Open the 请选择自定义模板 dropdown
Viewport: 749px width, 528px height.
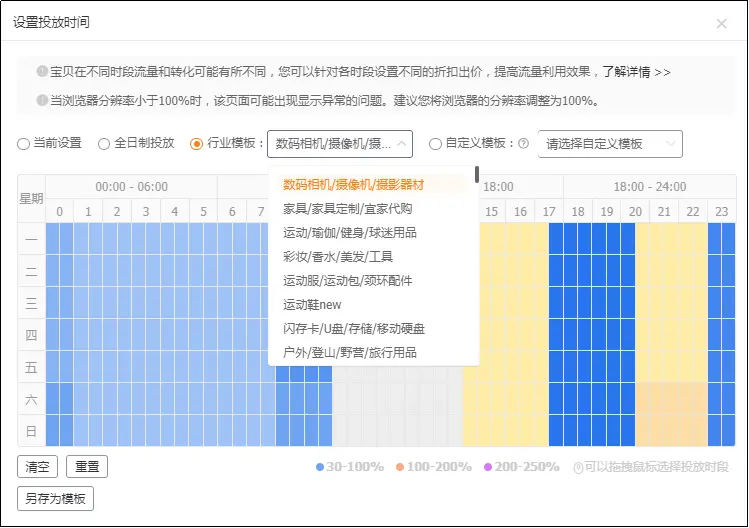pos(610,144)
